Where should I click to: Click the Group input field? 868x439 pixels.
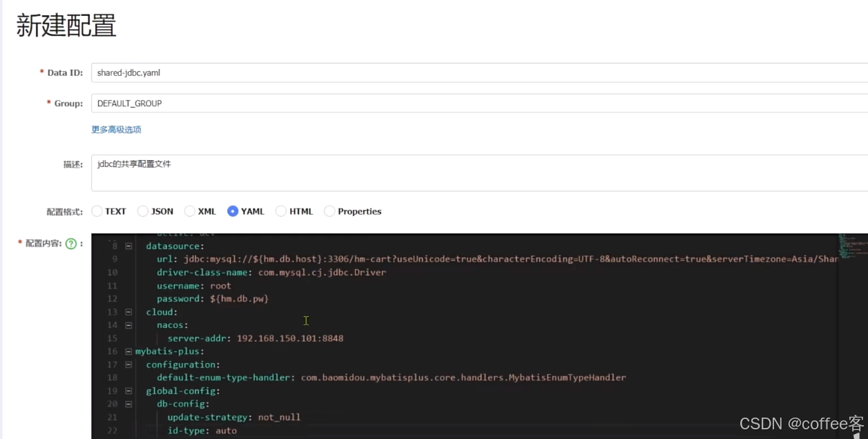coord(479,104)
